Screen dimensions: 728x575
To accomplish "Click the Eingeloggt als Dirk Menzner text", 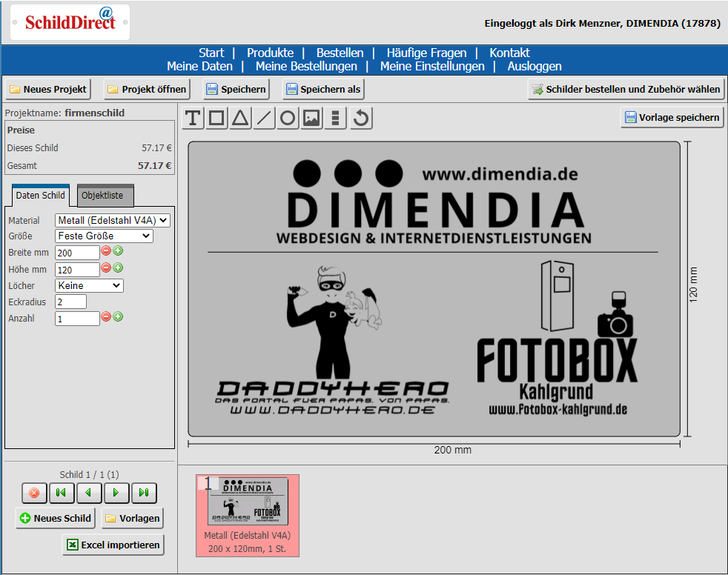I will pyautogui.click(x=603, y=23).
